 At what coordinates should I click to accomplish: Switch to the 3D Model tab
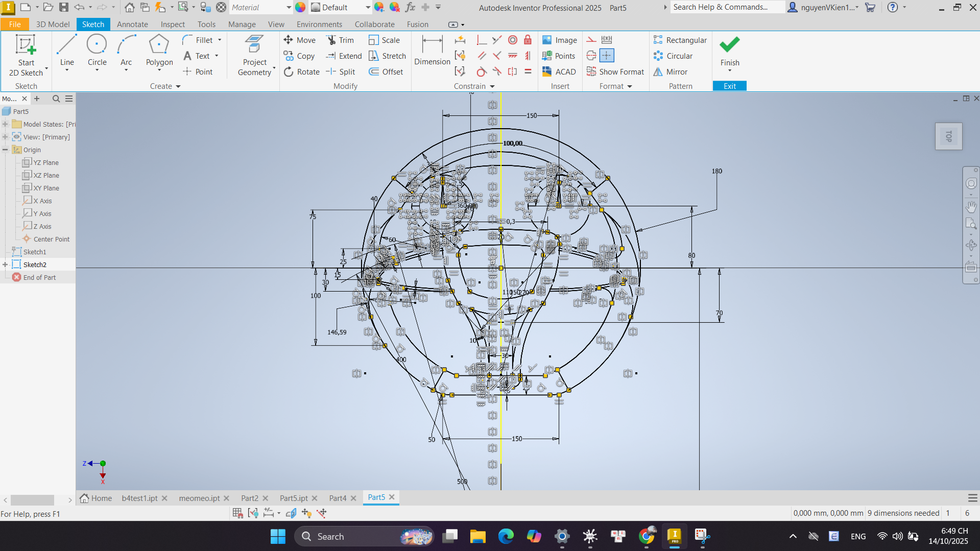pyautogui.click(x=53, y=25)
